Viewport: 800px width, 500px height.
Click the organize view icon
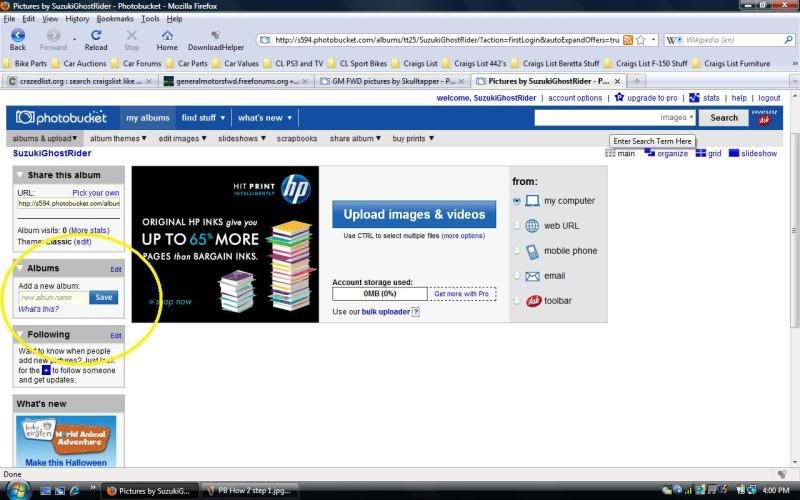pos(649,153)
